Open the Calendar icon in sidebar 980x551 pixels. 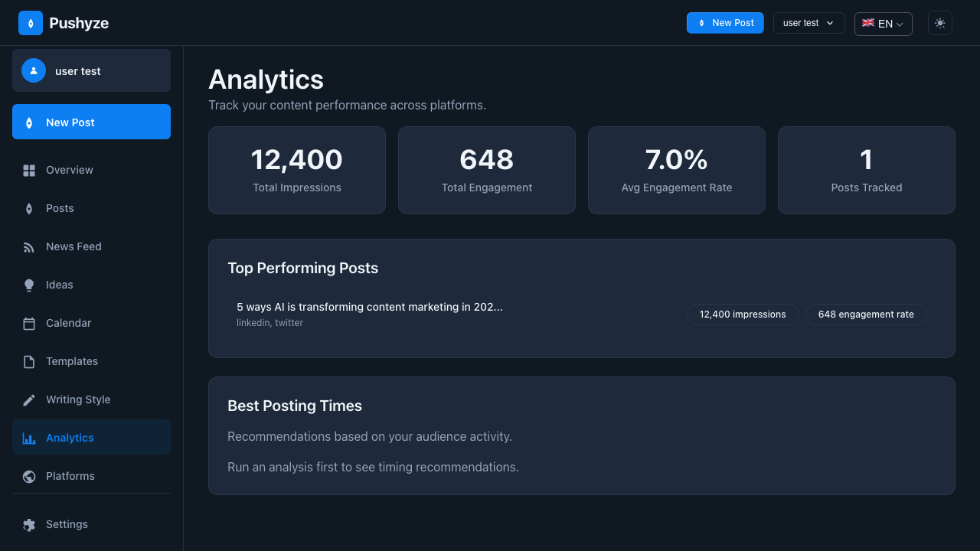[x=29, y=323]
